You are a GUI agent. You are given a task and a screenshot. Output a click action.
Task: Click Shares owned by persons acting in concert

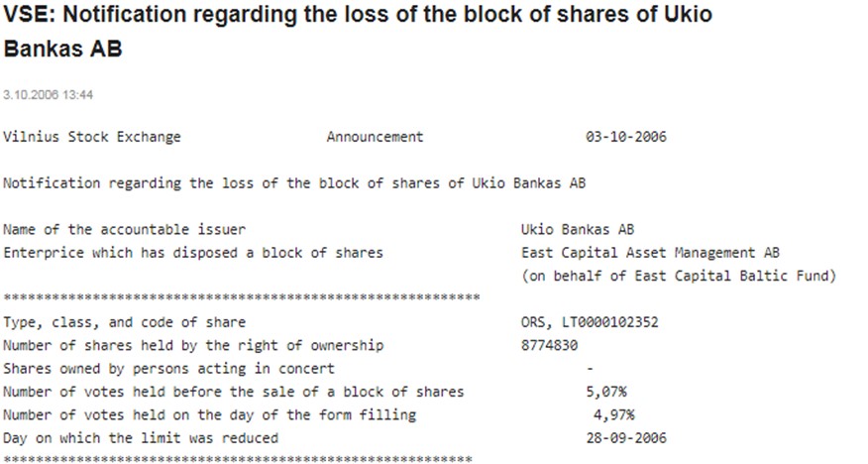click(x=168, y=369)
